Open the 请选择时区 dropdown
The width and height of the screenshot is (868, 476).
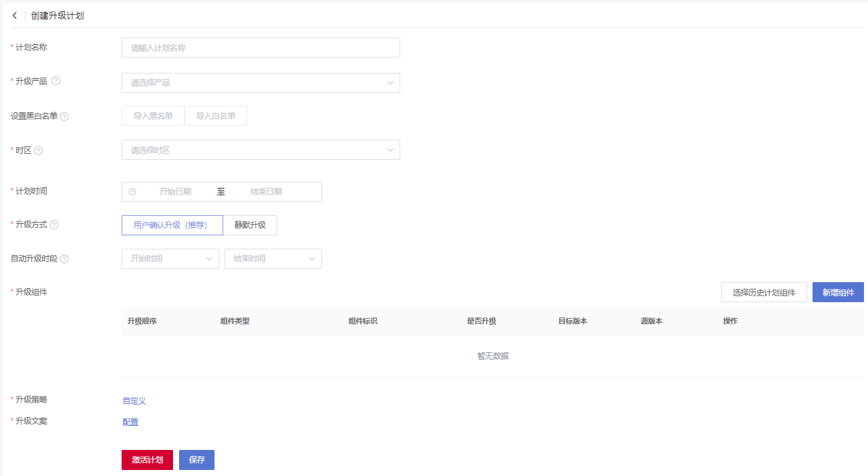(x=261, y=150)
